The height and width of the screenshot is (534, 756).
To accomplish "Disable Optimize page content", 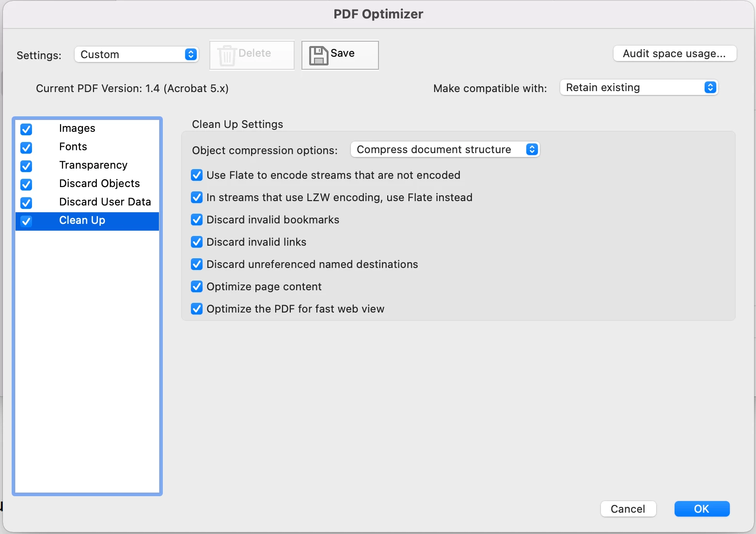I will coord(197,286).
